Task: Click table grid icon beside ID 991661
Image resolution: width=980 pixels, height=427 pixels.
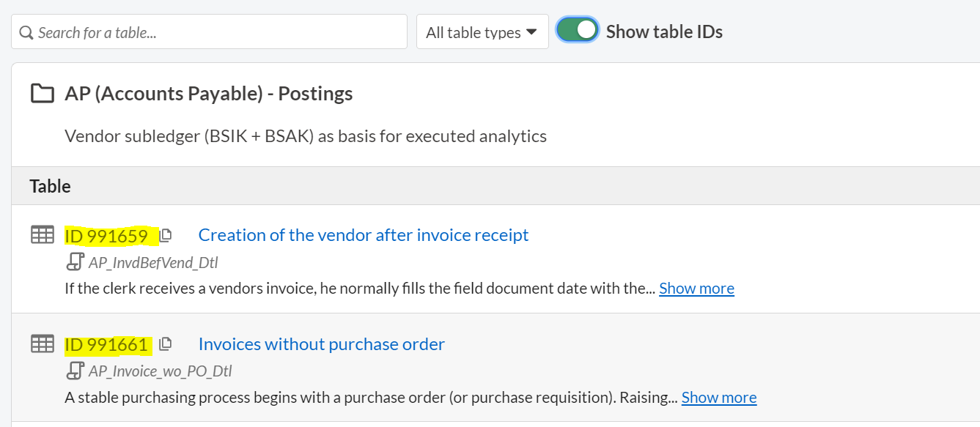Action: coord(43,344)
